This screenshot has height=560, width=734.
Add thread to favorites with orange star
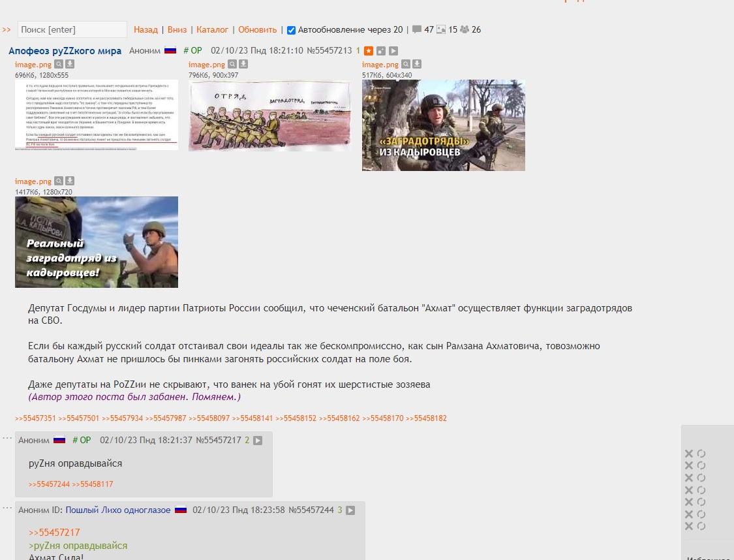pos(369,50)
